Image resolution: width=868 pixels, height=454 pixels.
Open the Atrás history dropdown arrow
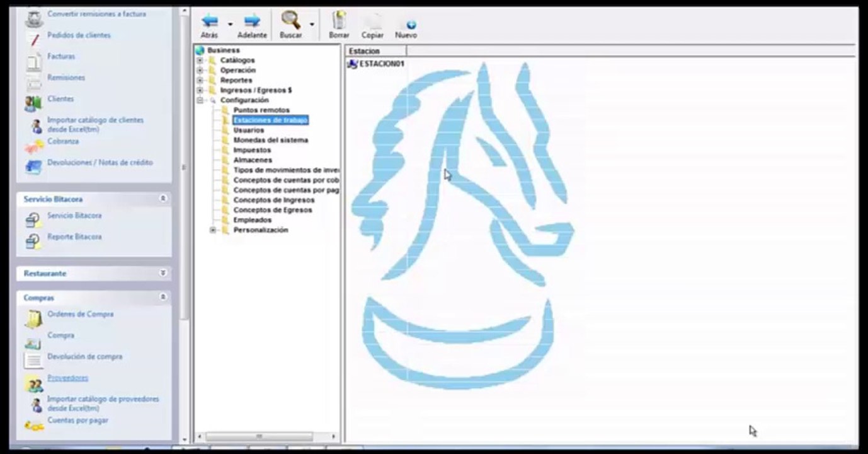pyautogui.click(x=230, y=25)
